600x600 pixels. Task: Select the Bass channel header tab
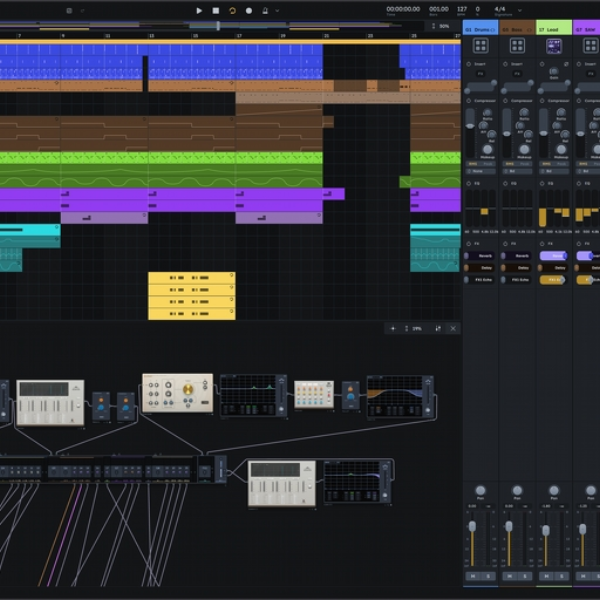[517, 28]
